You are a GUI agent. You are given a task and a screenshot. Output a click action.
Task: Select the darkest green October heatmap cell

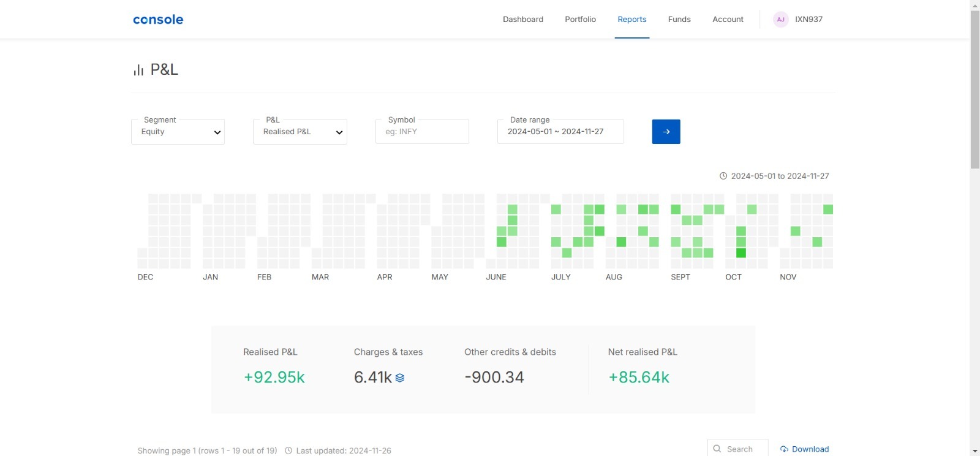[x=741, y=253]
